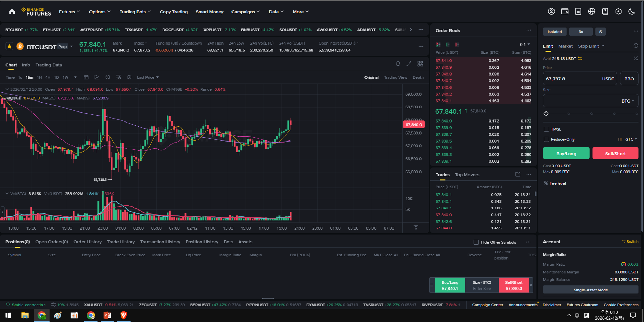Open PowerPoint in taskbar
The image size is (644, 322).
[107, 315]
